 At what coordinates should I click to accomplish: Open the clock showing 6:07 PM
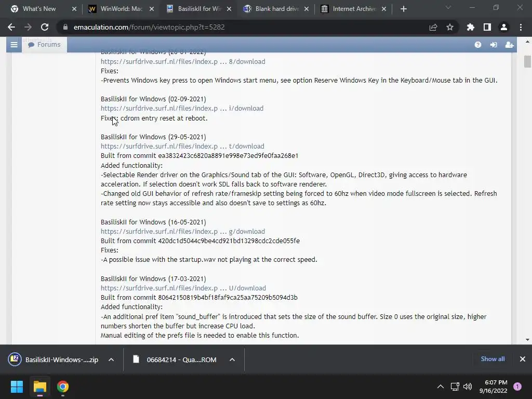coord(494,387)
